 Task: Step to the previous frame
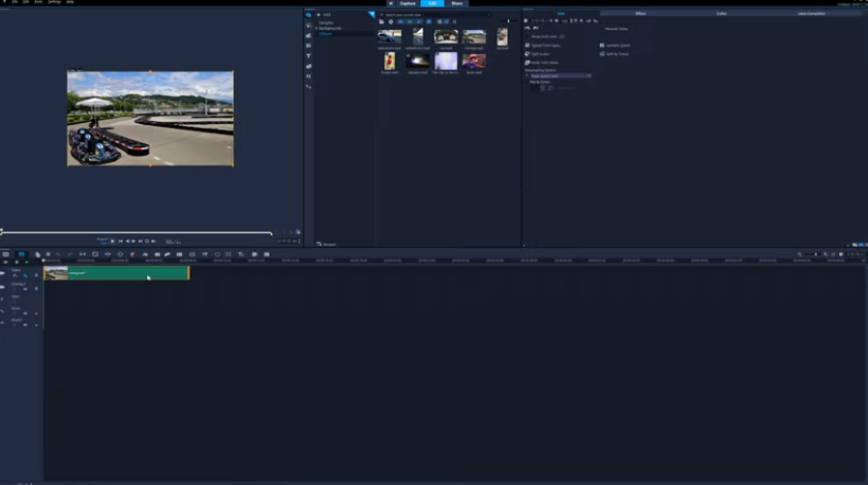coord(128,241)
